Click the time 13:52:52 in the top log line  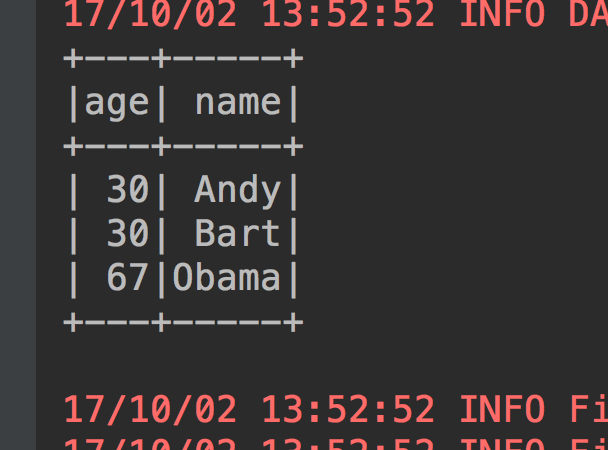pyautogui.click(x=347, y=15)
